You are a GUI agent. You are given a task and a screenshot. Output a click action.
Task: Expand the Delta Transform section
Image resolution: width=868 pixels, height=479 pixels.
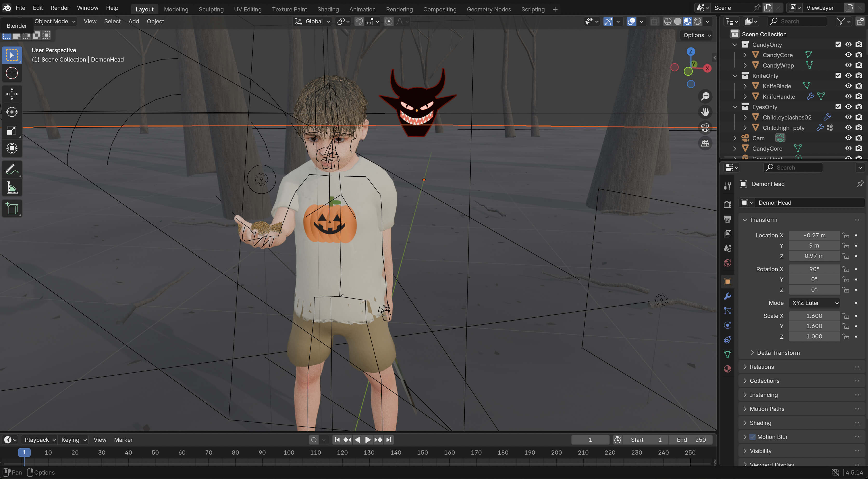coord(778,352)
